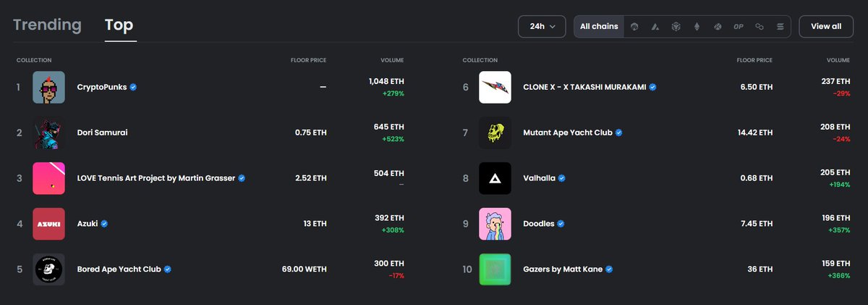Open CLONE X collection avatar

495,87
